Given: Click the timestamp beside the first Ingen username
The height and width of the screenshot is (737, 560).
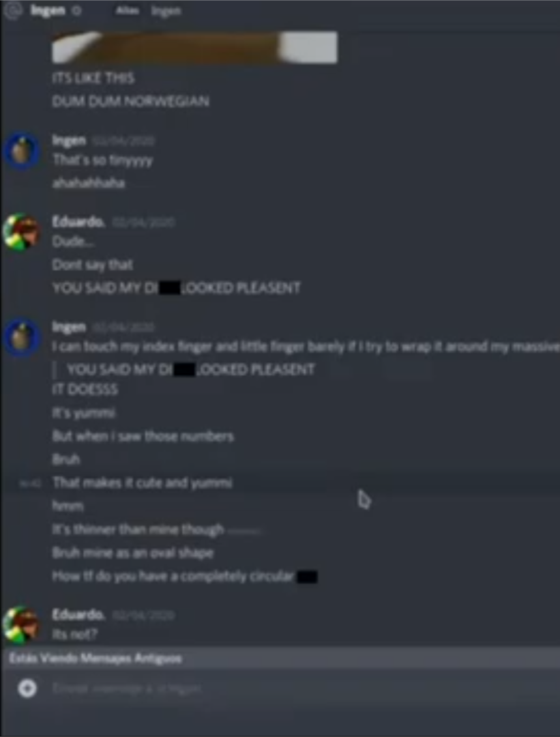Looking at the screenshot, I should (x=123, y=141).
